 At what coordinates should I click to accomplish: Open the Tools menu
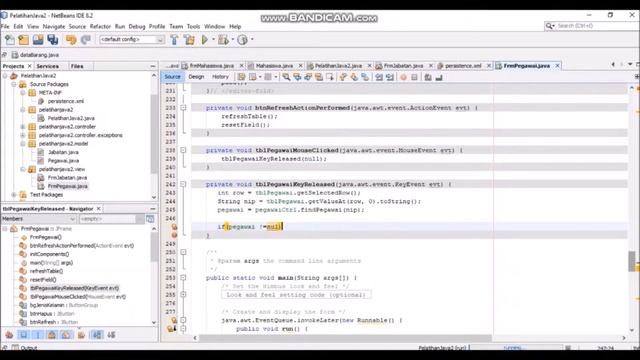point(193,27)
